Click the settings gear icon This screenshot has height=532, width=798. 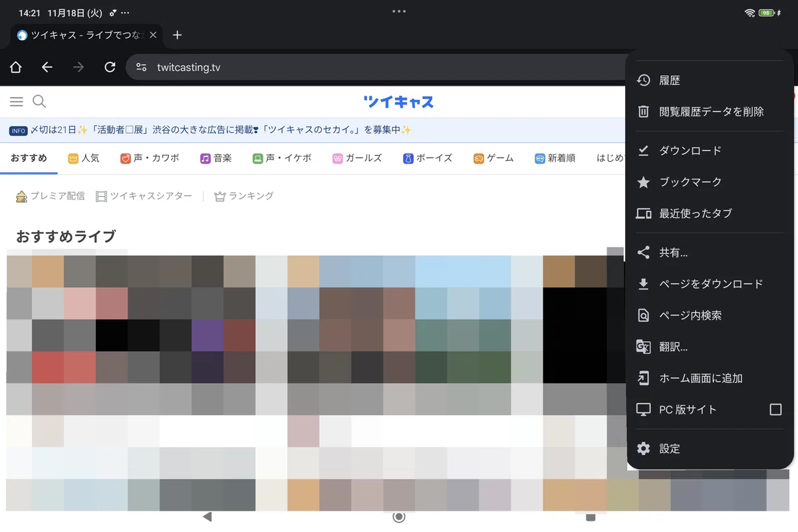click(x=643, y=449)
